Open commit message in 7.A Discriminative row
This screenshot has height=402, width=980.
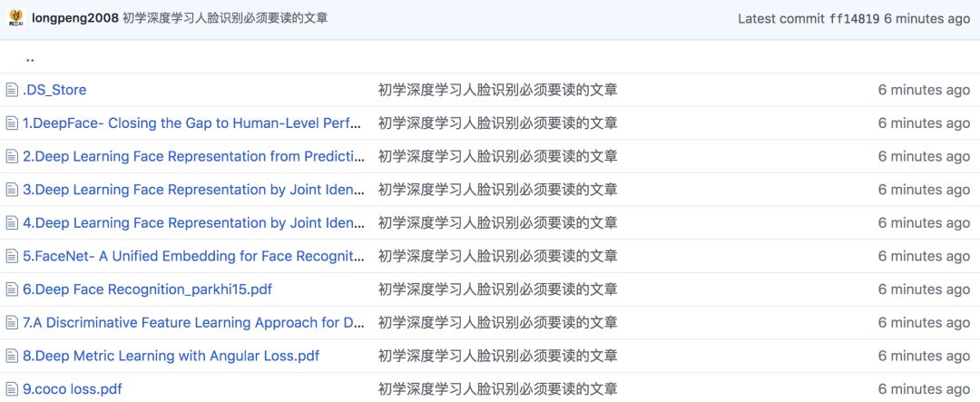point(497,323)
